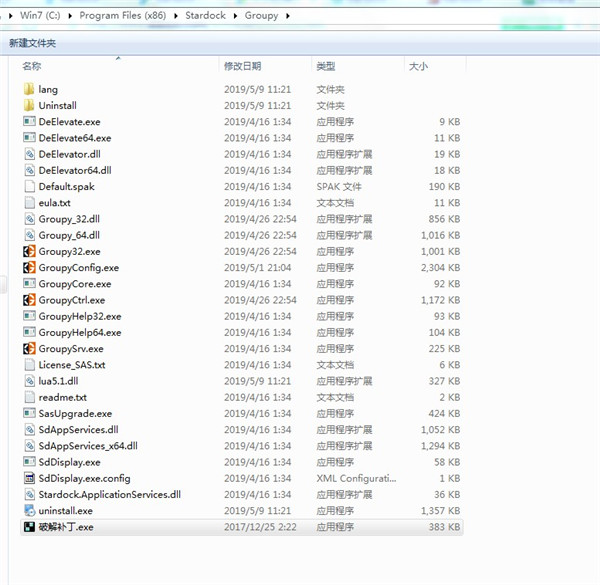Click the GroupySrv.exe icon
The image size is (600, 585).
[x=29, y=349]
